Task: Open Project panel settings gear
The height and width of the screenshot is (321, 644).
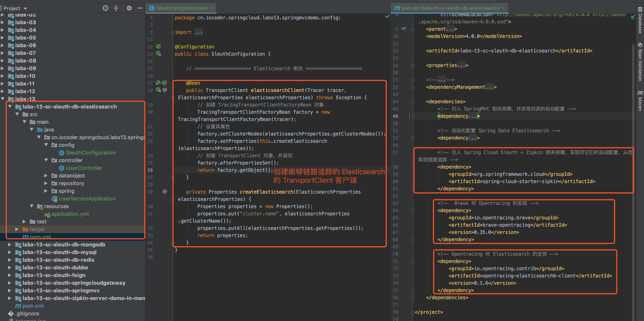Action: 129,8
